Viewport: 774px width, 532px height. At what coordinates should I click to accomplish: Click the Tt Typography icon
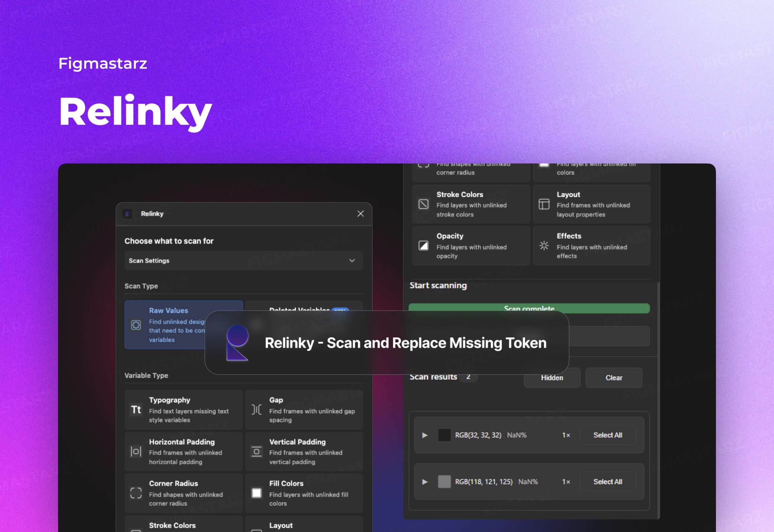click(x=136, y=410)
